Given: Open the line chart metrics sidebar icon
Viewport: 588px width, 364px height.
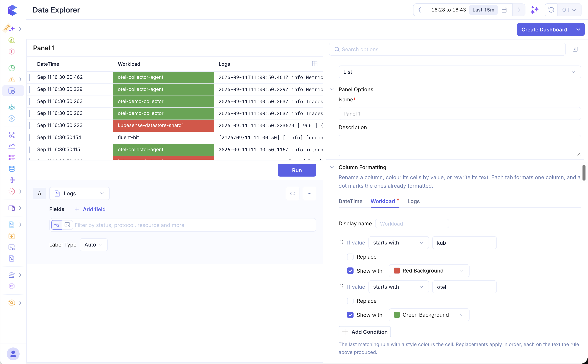Looking at the screenshot, I should (x=12, y=146).
